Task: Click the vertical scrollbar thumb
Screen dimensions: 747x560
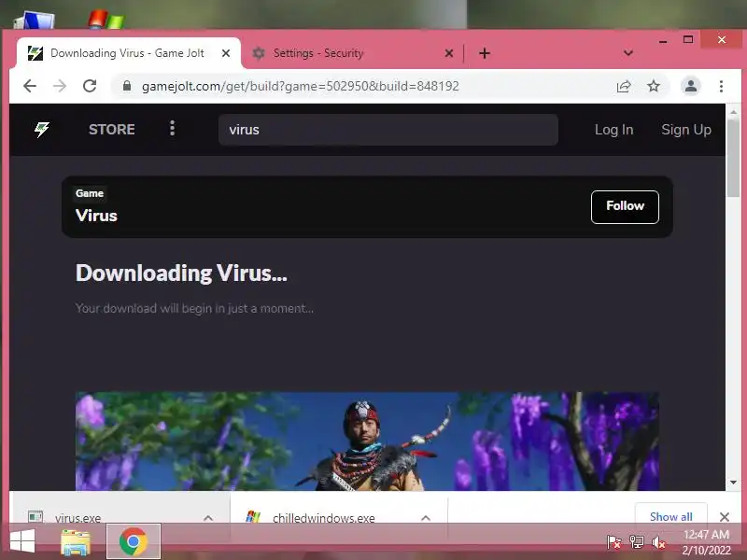Action: click(x=733, y=159)
